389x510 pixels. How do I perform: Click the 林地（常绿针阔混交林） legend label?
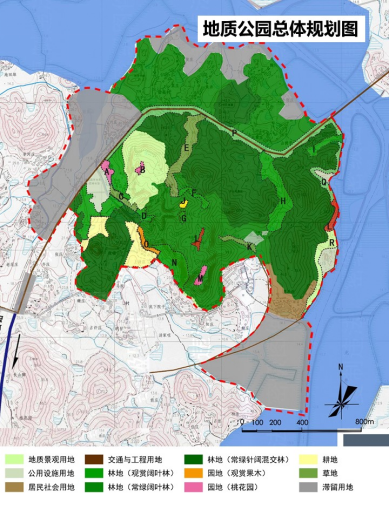point(248,460)
